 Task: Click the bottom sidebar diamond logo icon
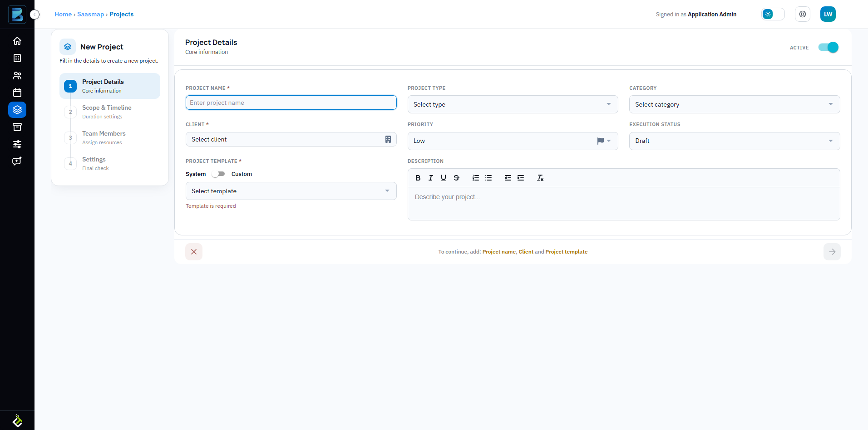pyautogui.click(x=17, y=421)
